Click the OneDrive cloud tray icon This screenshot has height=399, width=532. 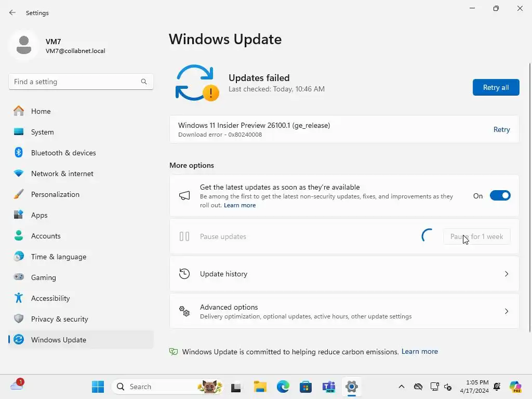[x=418, y=387]
